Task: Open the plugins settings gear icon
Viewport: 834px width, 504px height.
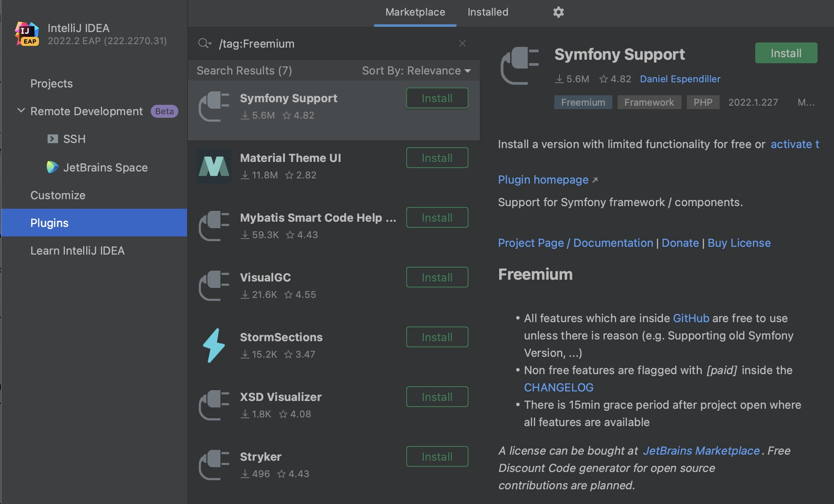Action: (x=559, y=12)
